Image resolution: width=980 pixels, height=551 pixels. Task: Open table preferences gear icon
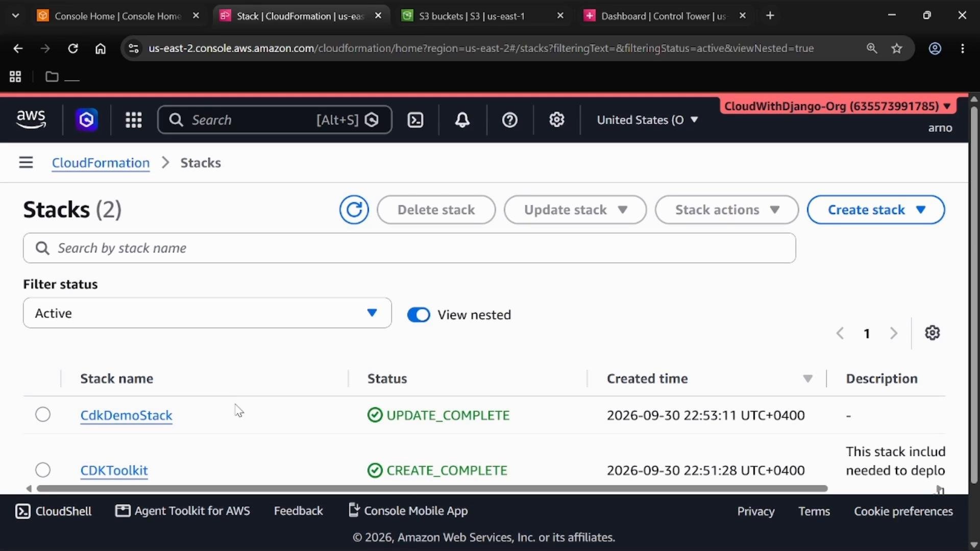(x=932, y=333)
